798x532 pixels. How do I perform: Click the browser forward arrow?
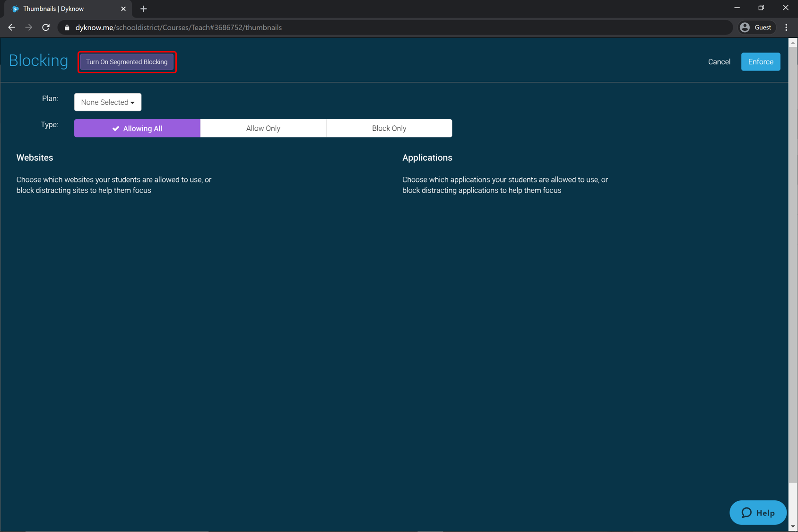tap(29, 27)
